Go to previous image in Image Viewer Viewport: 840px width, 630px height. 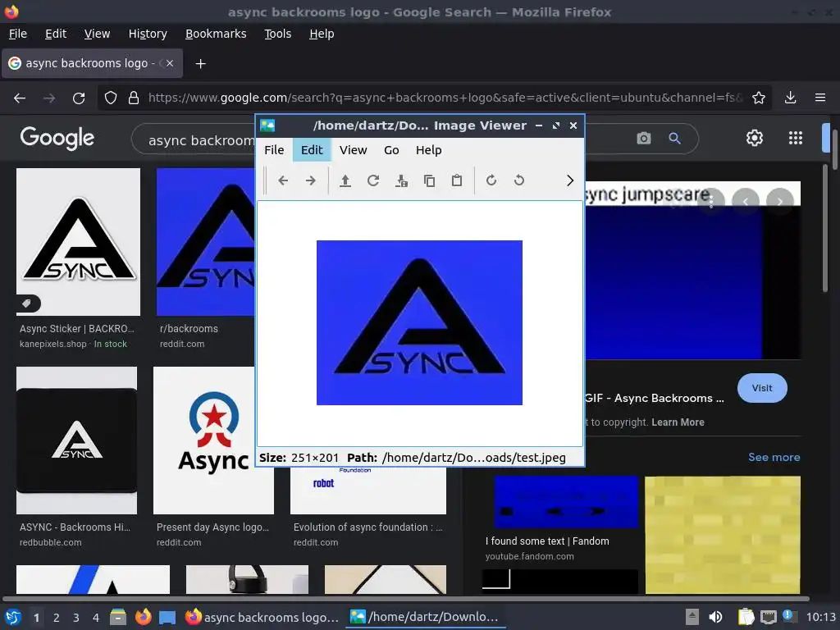(x=283, y=180)
